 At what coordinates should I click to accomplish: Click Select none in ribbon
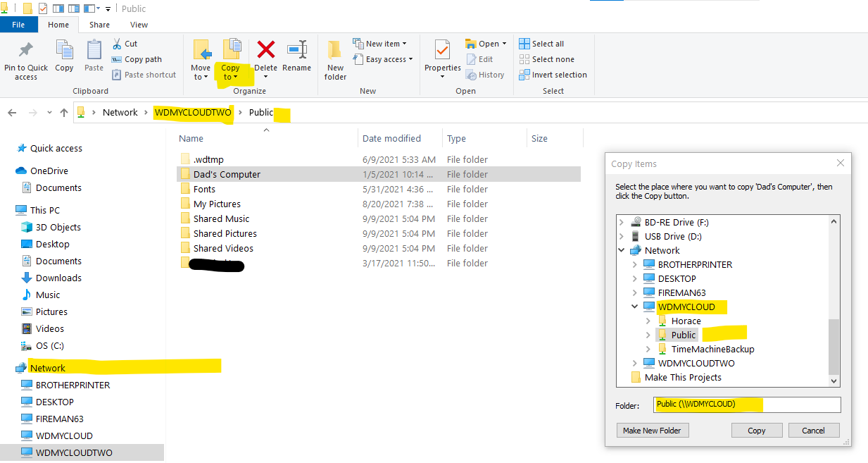coord(546,59)
